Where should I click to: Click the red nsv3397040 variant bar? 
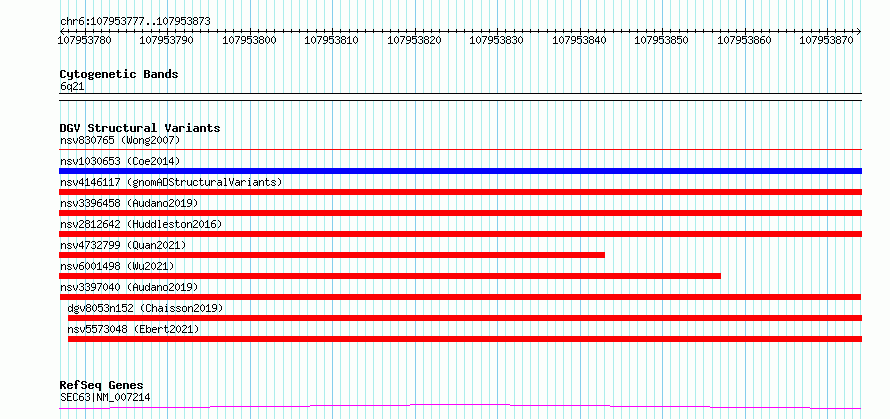pyautogui.click(x=460, y=297)
